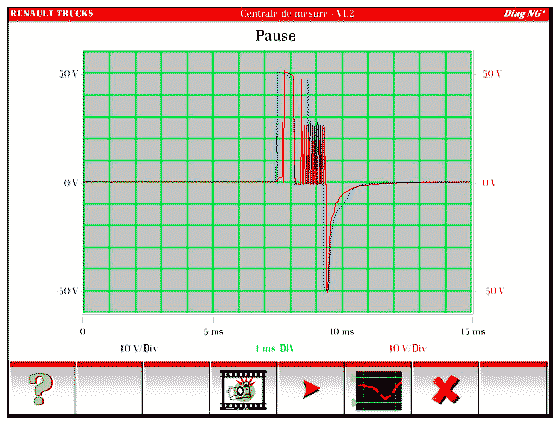Click the Diag NG logo in header
Screen dimensions: 558x424
tap(524, 14)
